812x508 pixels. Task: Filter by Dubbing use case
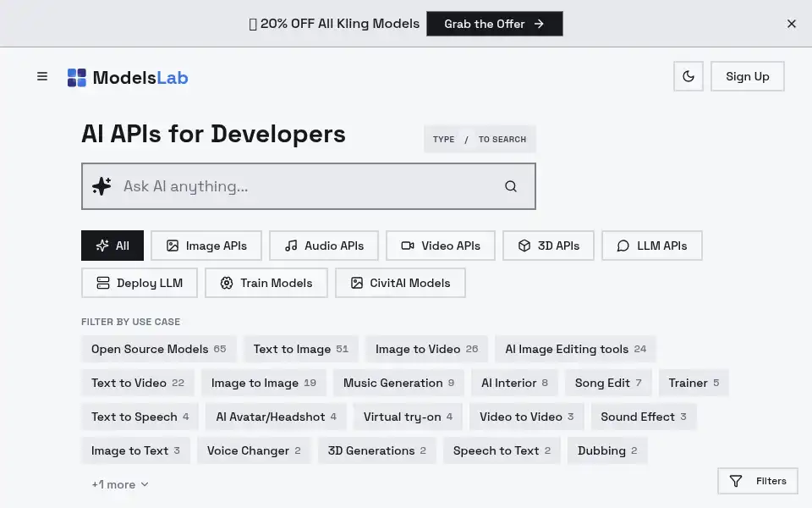coord(607,450)
